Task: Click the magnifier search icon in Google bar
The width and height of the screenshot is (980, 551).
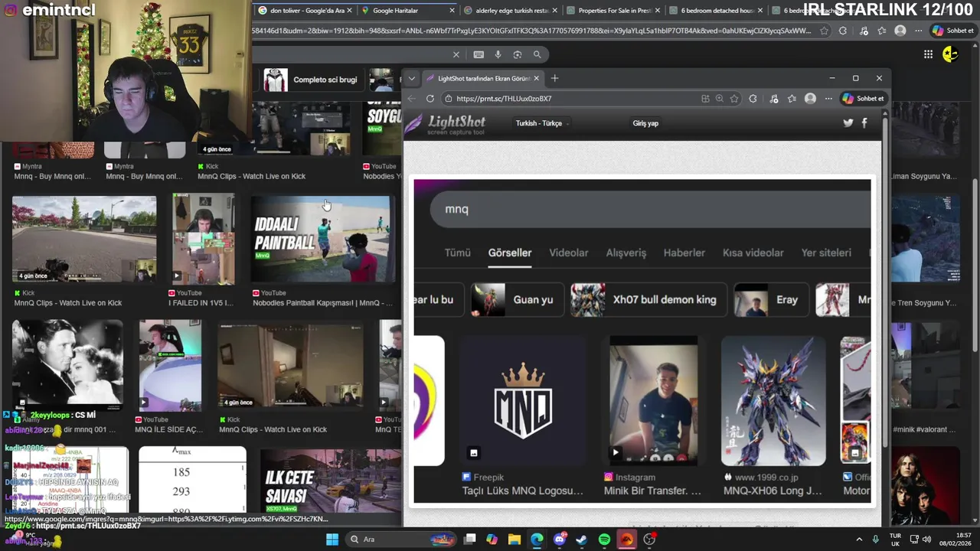Action: (x=537, y=54)
